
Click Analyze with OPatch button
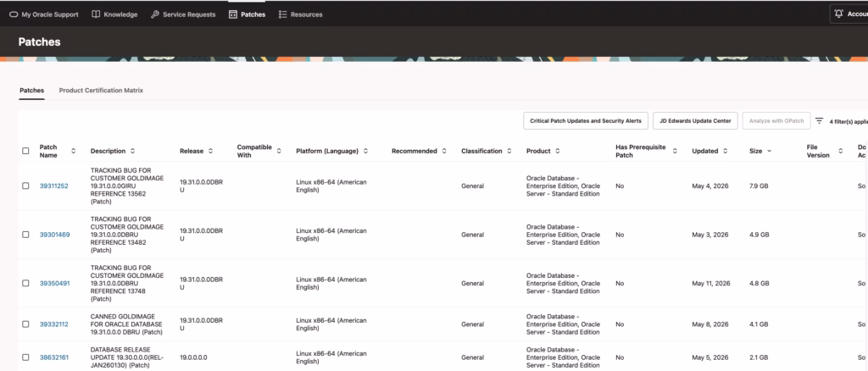click(x=776, y=120)
